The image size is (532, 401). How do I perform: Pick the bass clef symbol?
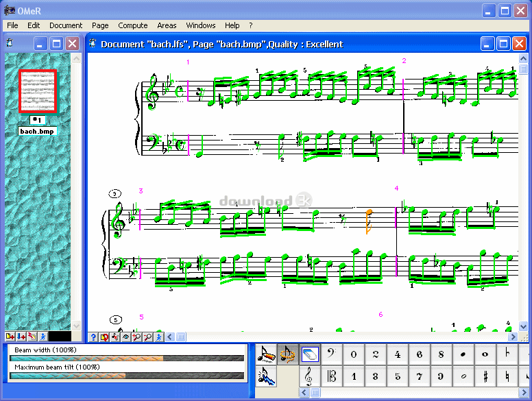(332, 354)
